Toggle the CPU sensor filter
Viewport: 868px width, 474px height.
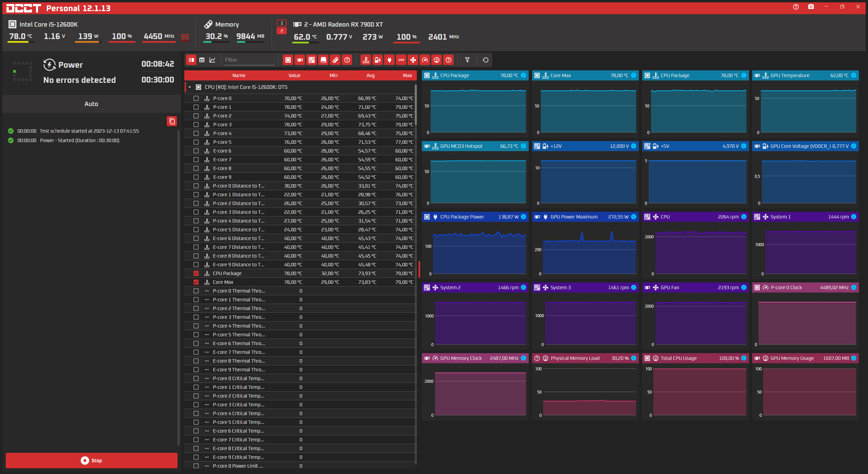pos(288,60)
